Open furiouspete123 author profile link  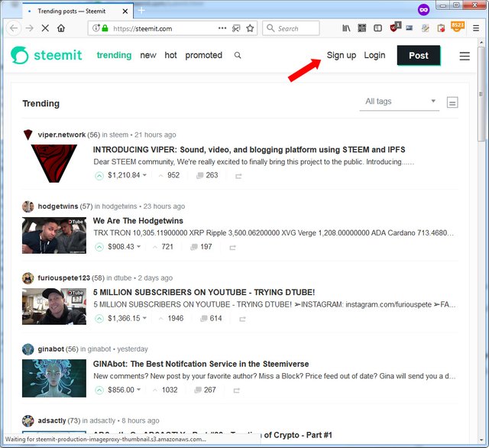[x=64, y=278]
